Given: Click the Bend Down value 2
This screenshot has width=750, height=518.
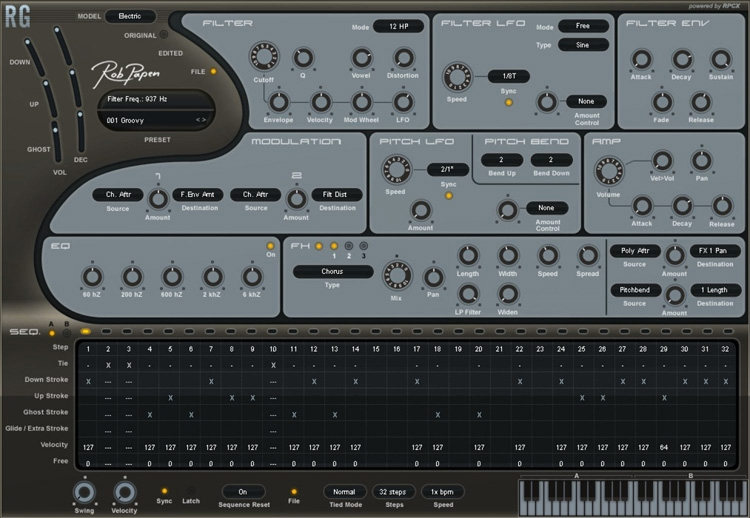Looking at the screenshot, I should coord(551,160).
